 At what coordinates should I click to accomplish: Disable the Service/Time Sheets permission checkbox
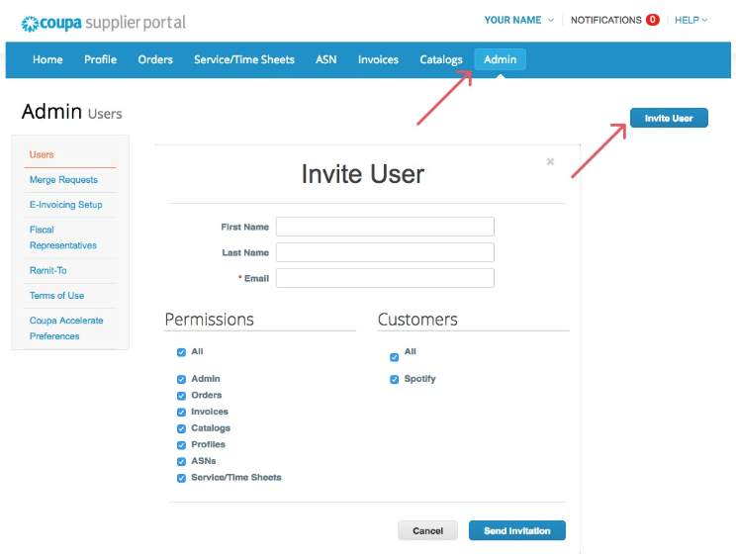coord(181,478)
